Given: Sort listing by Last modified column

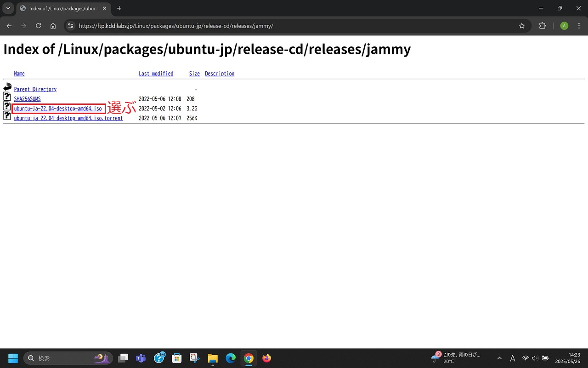Looking at the screenshot, I should (156, 74).
